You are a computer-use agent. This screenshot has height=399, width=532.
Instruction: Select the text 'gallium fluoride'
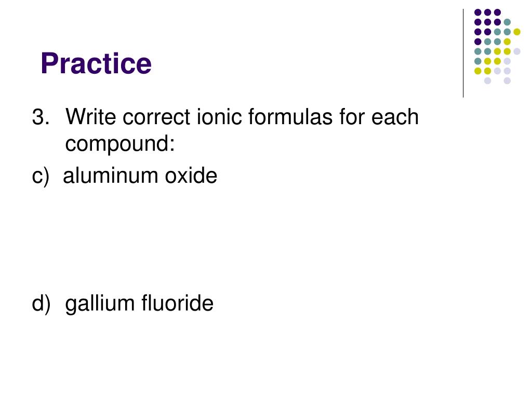click(x=139, y=303)
